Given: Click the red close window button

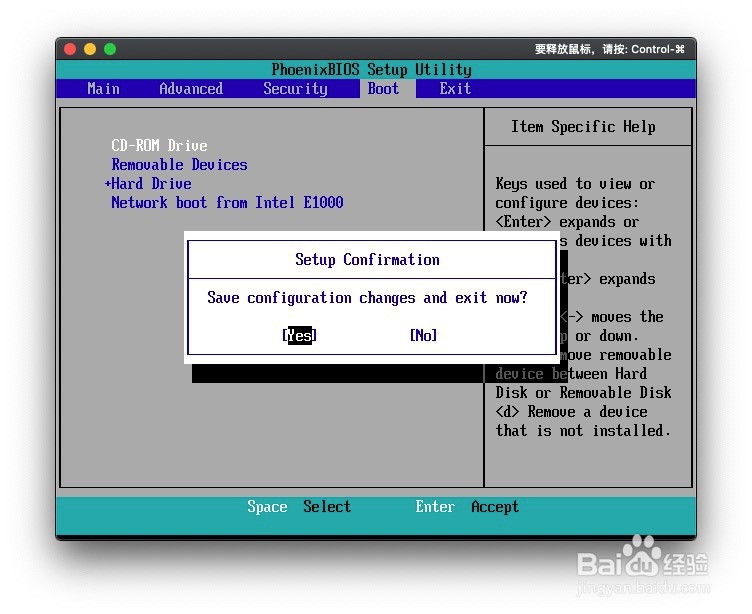Looking at the screenshot, I should click(70, 49).
